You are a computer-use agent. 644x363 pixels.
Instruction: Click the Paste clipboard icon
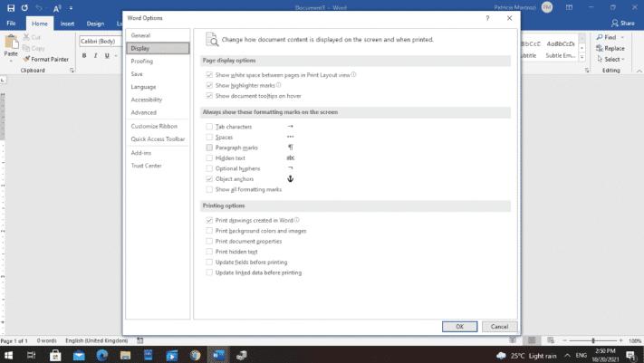(11, 42)
